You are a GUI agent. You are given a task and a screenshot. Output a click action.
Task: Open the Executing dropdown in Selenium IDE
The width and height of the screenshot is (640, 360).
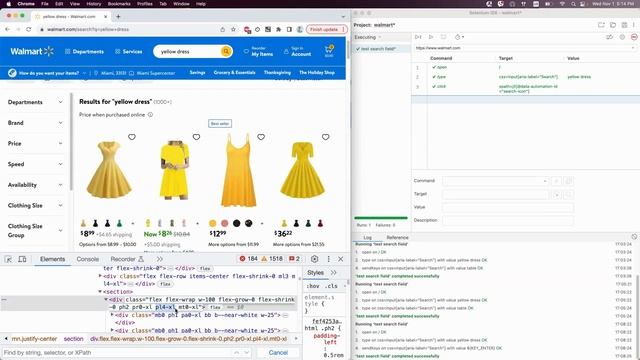[368, 37]
